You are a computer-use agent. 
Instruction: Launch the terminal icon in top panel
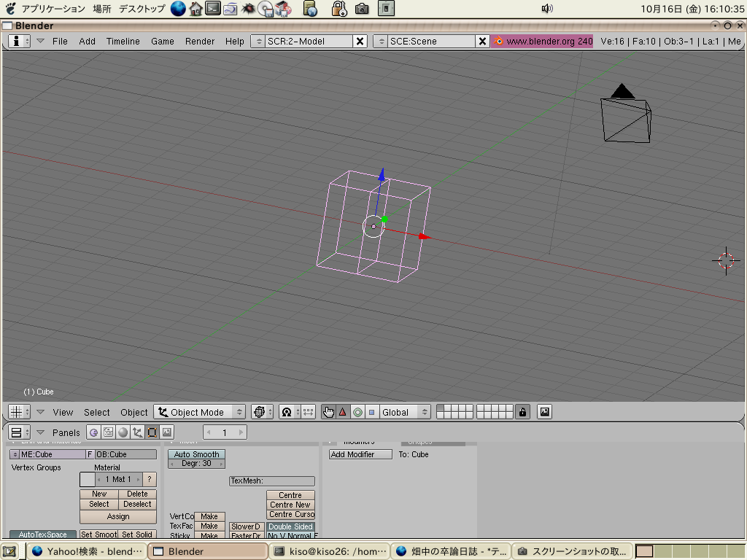tap(213, 9)
